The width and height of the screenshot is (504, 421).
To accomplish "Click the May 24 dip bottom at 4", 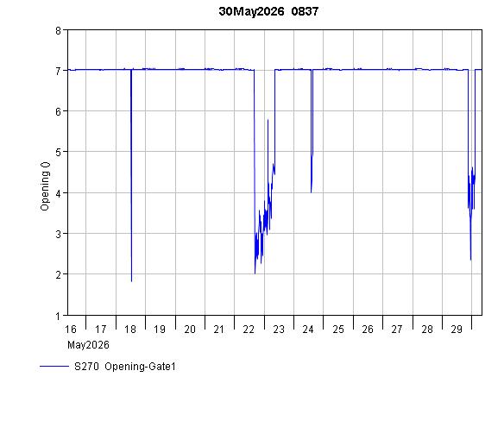I will [312, 192].
